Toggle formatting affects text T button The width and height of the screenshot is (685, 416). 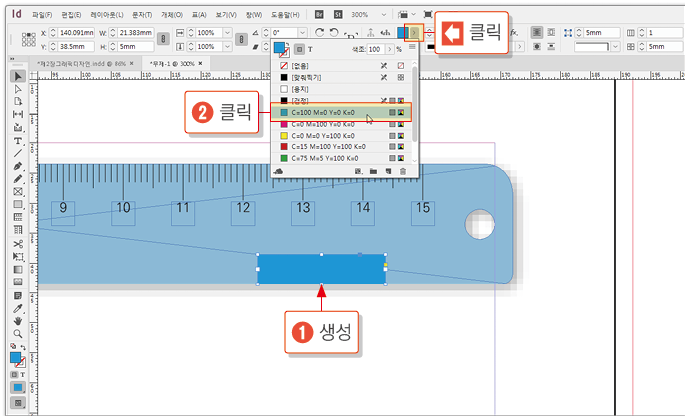310,49
